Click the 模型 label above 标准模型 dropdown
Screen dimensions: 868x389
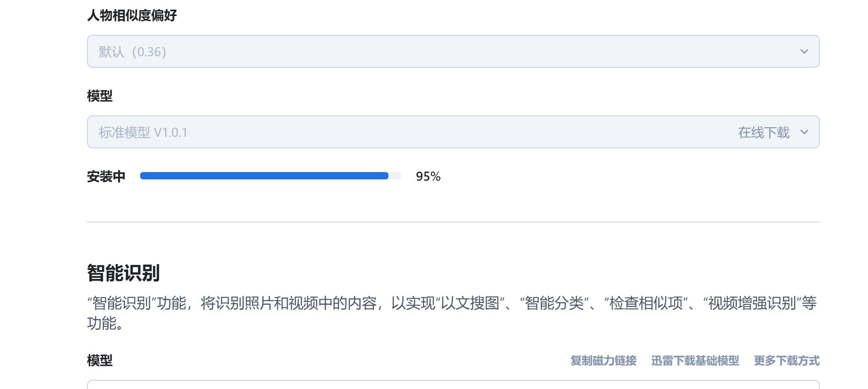(x=99, y=96)
